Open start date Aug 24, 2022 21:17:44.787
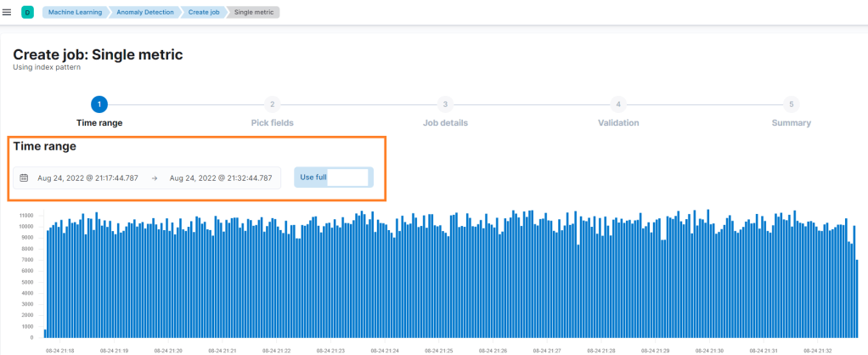 click(x=87, y=178)
